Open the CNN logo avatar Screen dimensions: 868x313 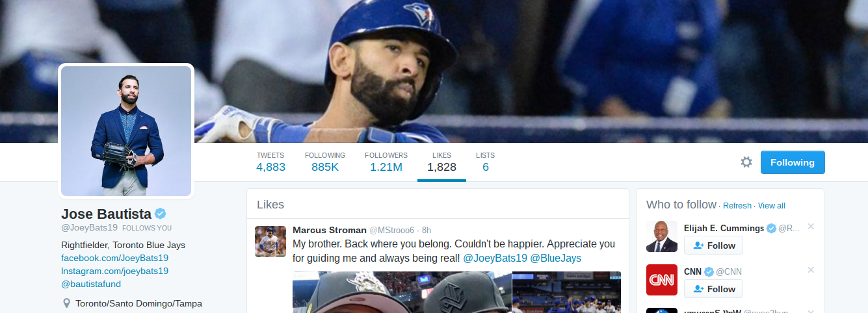pos(662,280)
